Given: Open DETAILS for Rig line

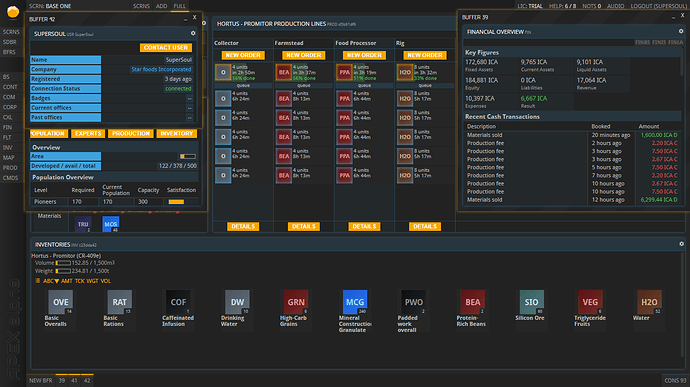Looking at the screenshot, I should tap(425, 226).
